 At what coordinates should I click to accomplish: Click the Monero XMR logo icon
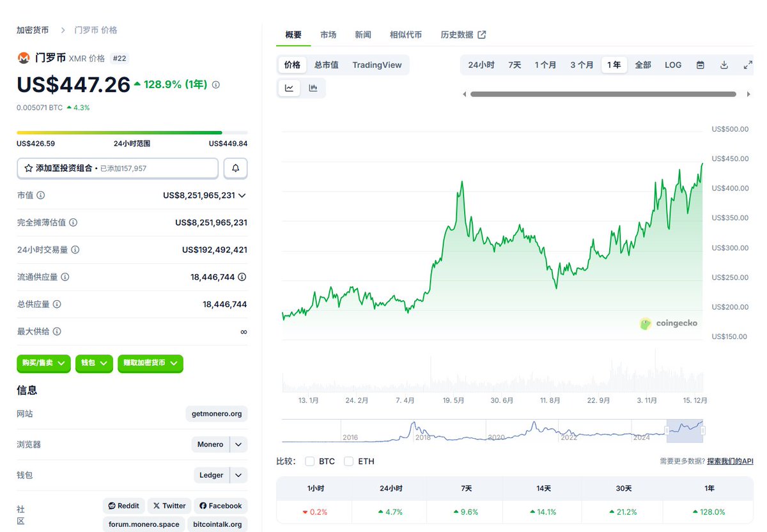tap(24, 58)
